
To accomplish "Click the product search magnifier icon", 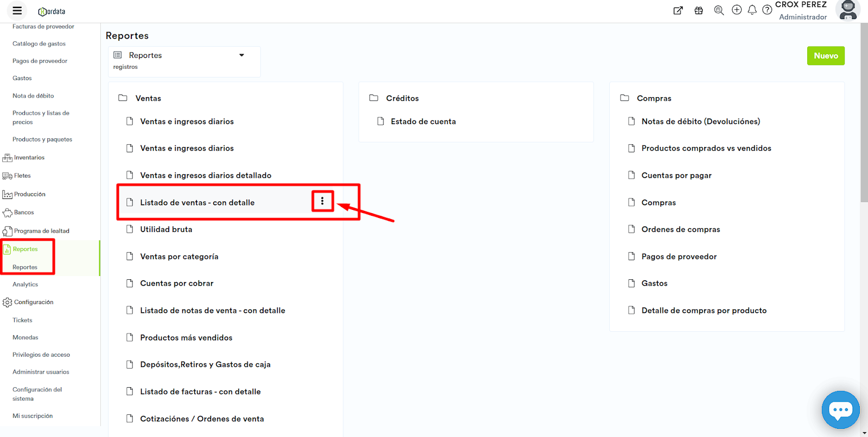I will click(719, 10).
